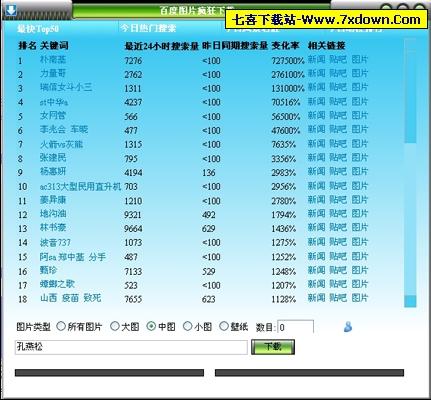431x400 pixels.
Task: Open 贴吧 link for rank 9 杨惠妍
Action: 338,172
